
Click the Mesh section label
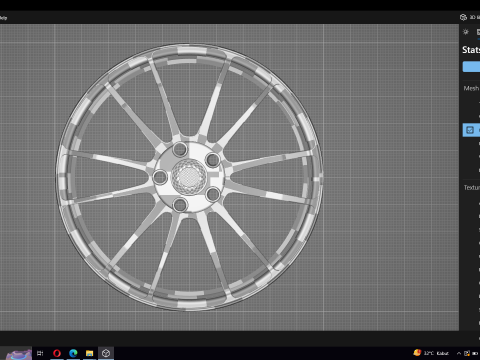(471, 88)
